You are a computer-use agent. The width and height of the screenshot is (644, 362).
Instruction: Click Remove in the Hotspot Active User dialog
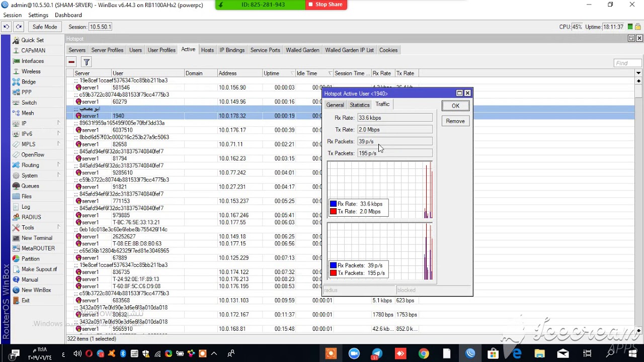(455, 121)
